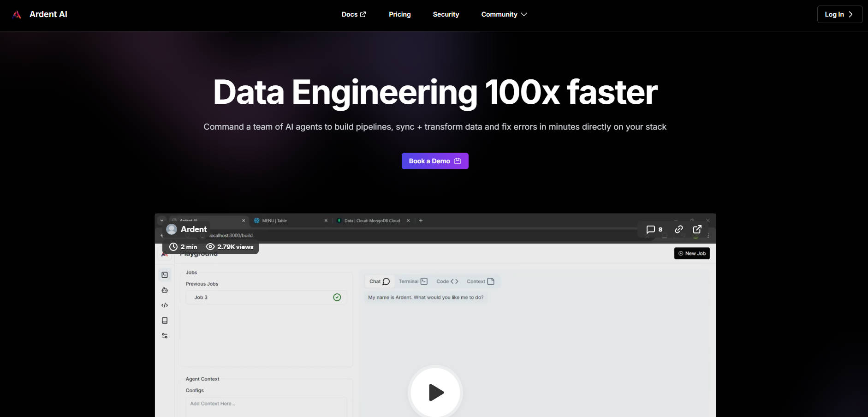This screenshot has height=417, width=868.
Task: Click the code brackets sidebar icon
Action: click(x=165, y=305)
